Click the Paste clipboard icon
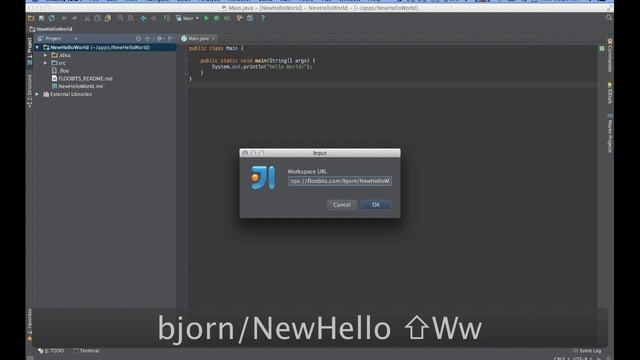This screenshot has width=640, height=360. click(x=108, y=18)
